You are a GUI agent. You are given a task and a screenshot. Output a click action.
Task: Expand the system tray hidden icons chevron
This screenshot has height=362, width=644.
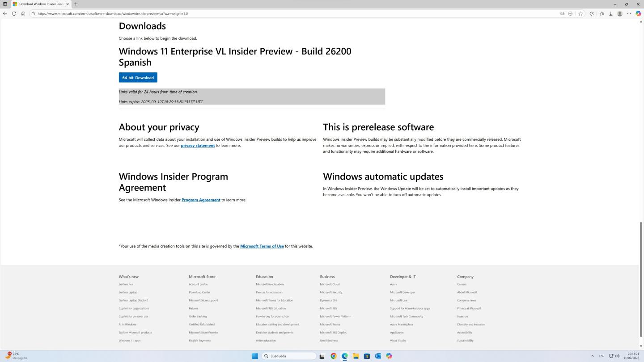pos(592,356)
